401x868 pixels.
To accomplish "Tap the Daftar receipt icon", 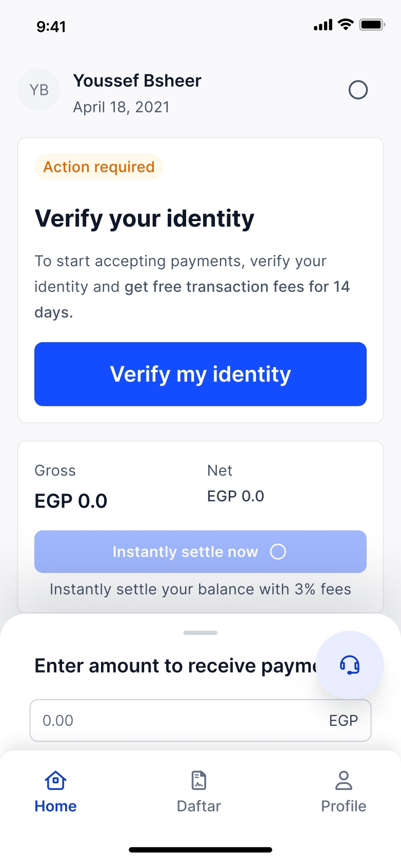I will pyautogui.click(x=199, y=781).
